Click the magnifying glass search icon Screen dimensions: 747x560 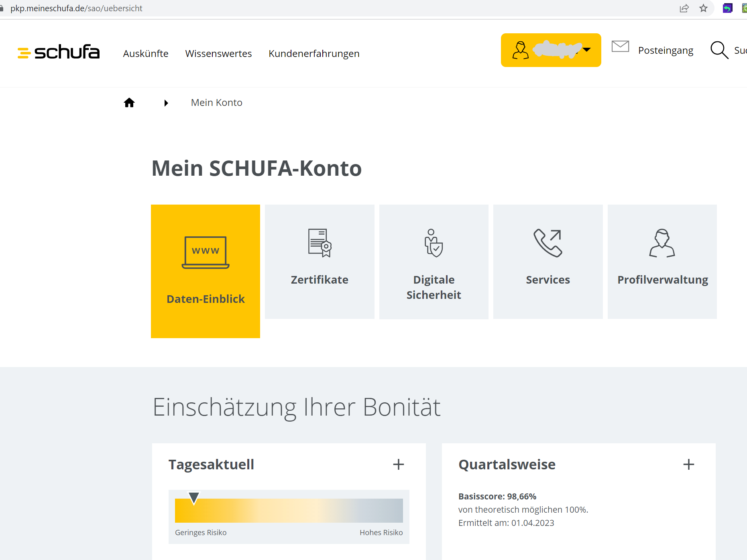tap(719, 50)
